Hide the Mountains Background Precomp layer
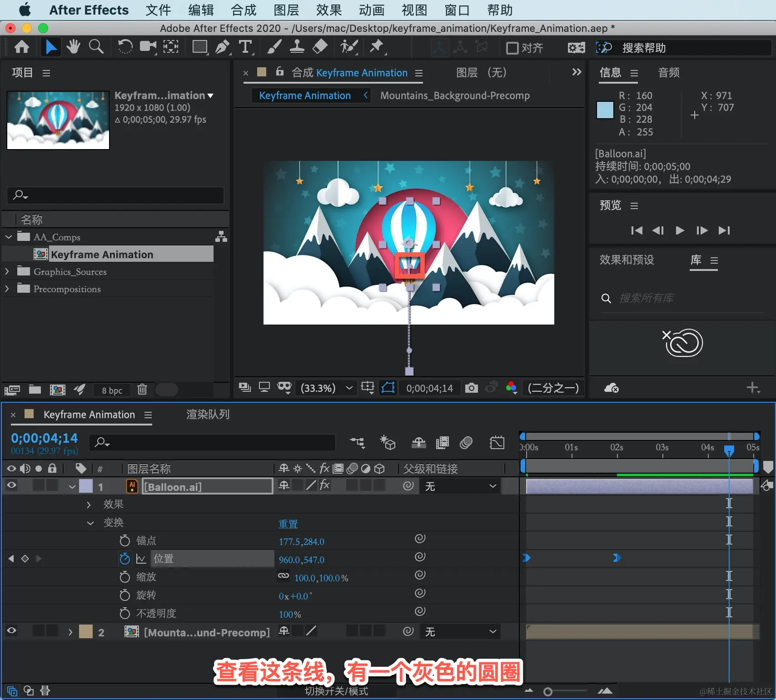This screenshot has width=776, height=700. click(11, 631)
